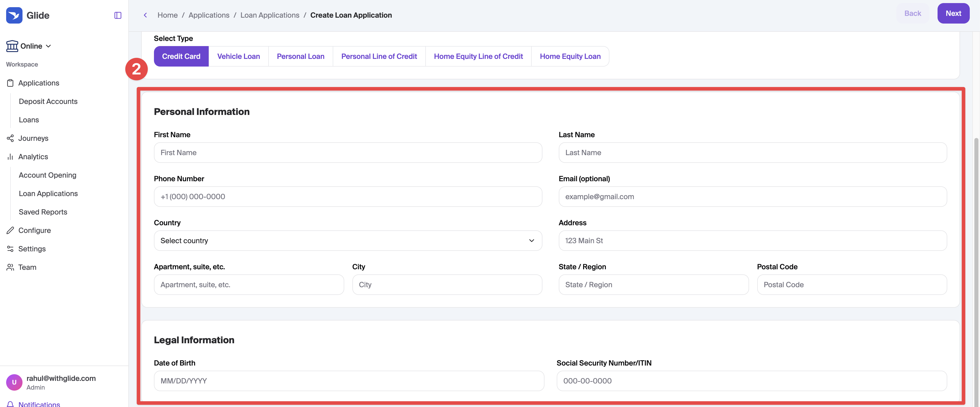Click the Notifications bell icon

coord(10,404)
